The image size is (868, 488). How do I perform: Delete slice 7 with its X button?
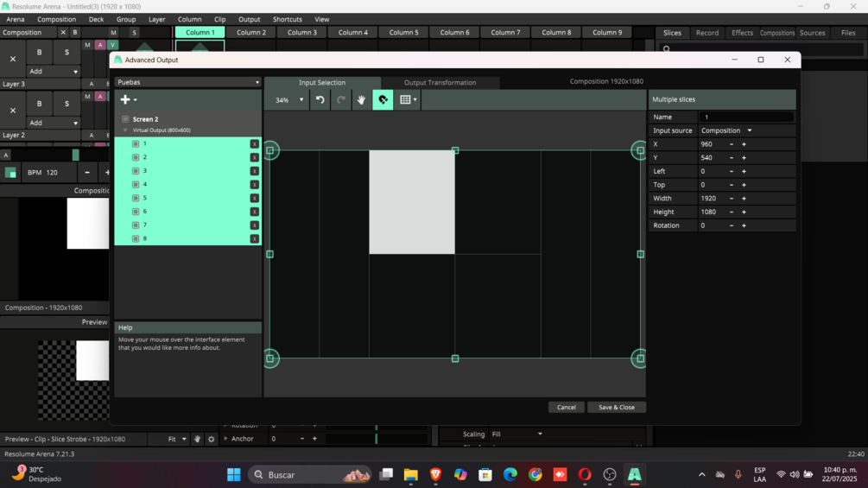pos(254,225)
